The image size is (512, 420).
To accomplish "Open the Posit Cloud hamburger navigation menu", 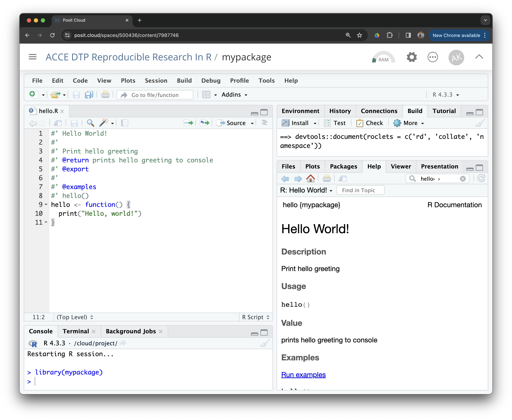I will point(33,57).
